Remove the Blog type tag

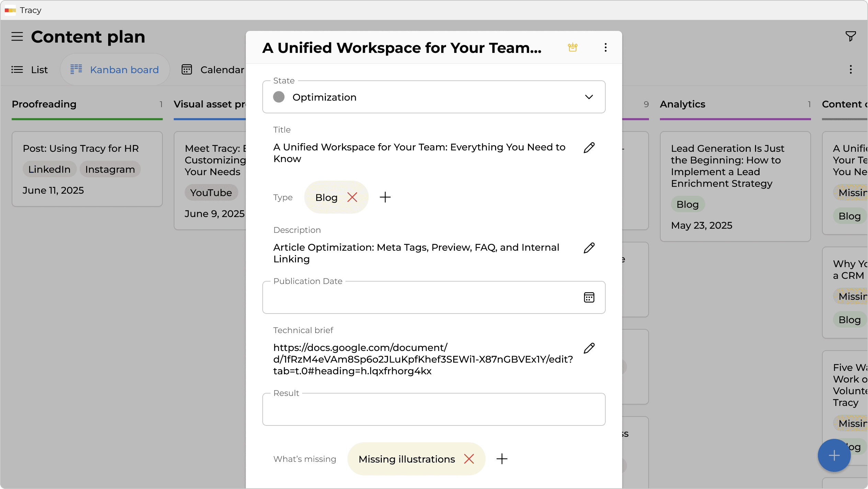352,197
